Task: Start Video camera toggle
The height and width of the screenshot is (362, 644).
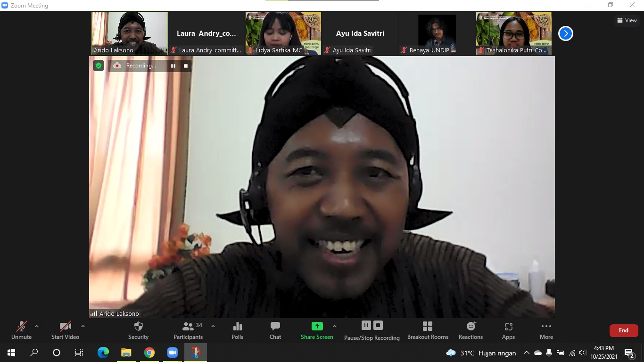Action: 65,330
